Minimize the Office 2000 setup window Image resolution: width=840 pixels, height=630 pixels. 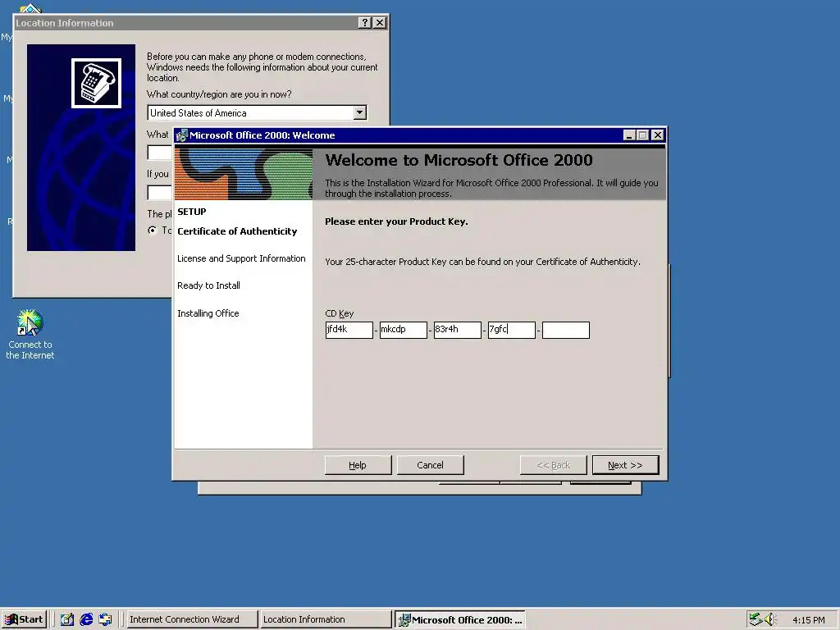tap(629, 135)
